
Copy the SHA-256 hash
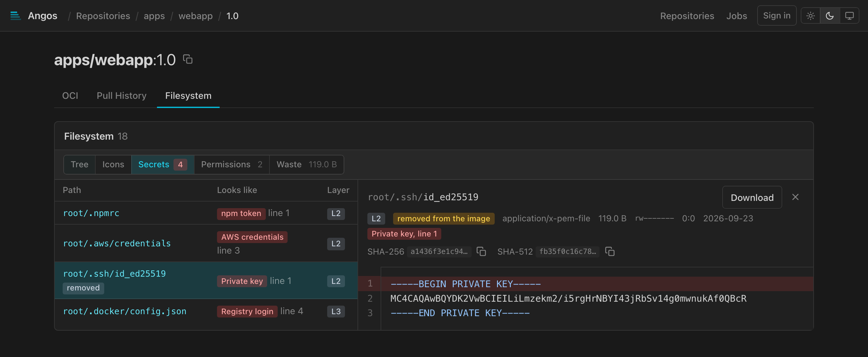[481, 251]
